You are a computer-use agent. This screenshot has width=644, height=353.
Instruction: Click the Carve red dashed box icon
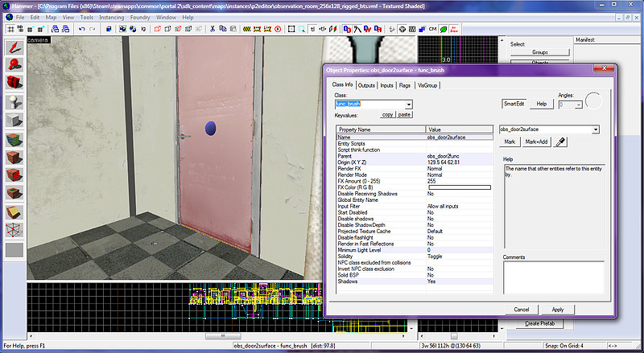(x=157, y=29)
